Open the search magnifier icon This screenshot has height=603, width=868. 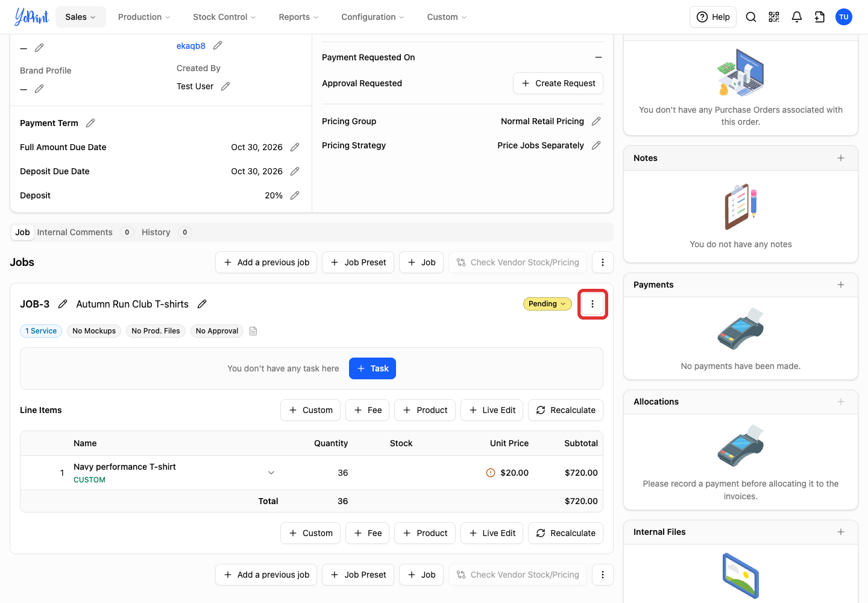click(751, 17)
